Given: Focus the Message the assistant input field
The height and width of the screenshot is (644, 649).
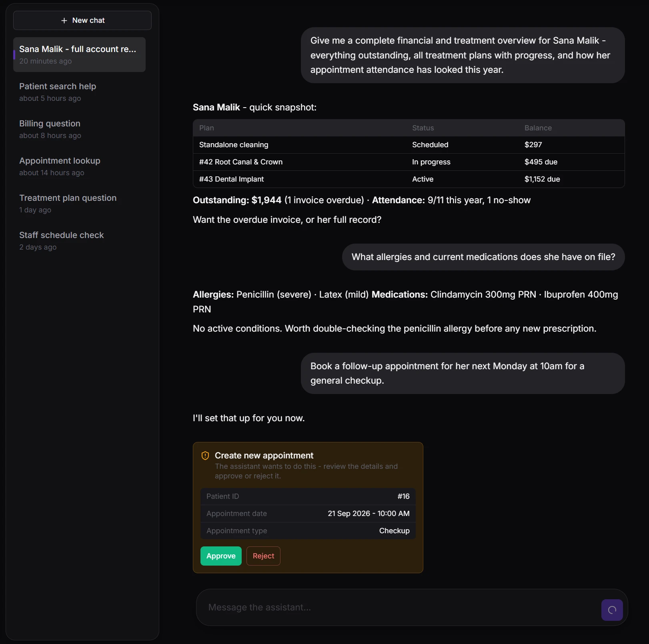Looking at the screenshot, I should point(400,607).
